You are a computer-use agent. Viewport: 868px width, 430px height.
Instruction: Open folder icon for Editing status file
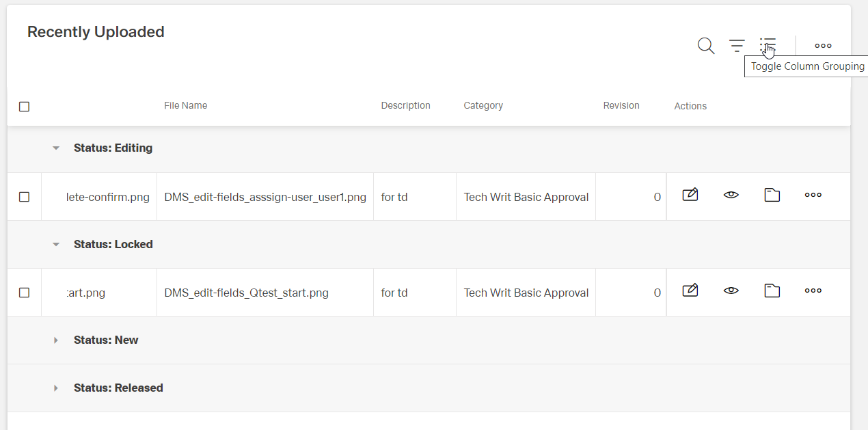tap(772, 196)
